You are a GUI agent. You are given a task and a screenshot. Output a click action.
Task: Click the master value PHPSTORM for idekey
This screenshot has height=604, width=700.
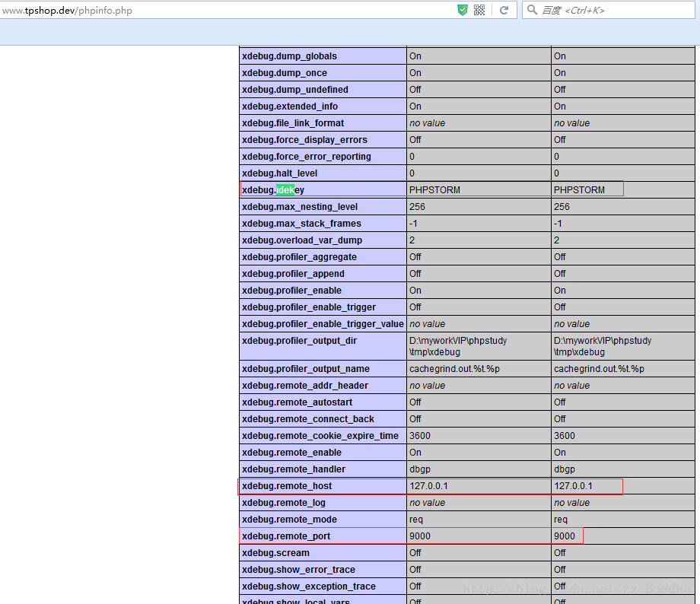point(579,190)
